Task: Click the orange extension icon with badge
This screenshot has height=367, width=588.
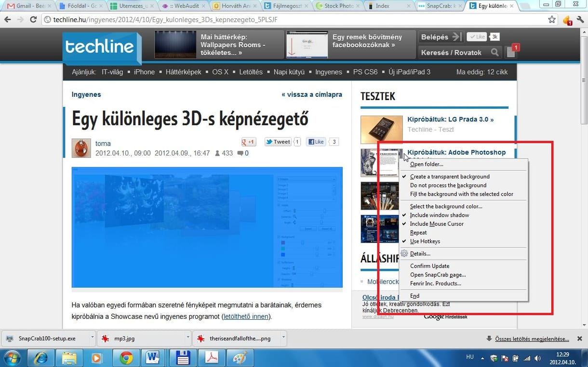Action: (567, 20)
